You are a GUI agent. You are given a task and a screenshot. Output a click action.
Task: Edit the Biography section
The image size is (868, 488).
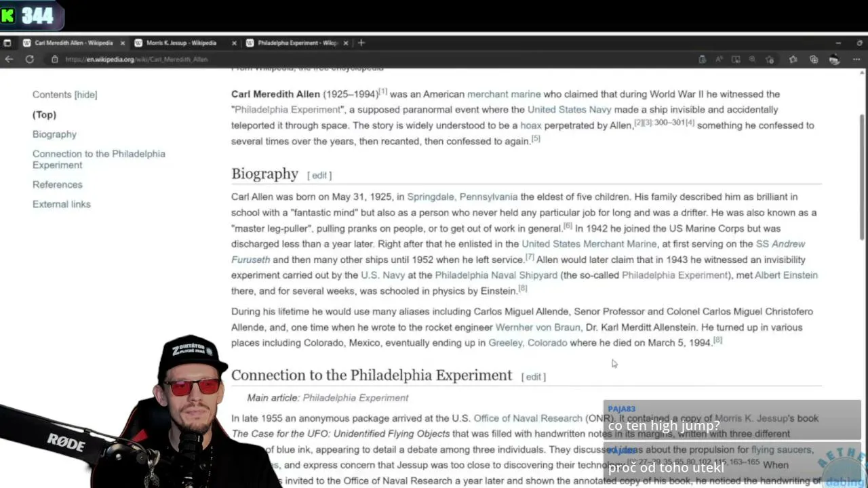coord(319,176)
